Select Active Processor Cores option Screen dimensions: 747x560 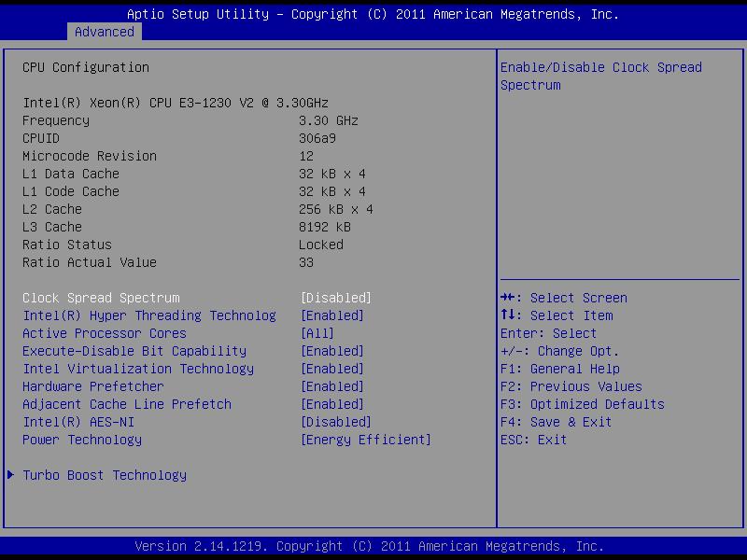(x=105, y=333)
